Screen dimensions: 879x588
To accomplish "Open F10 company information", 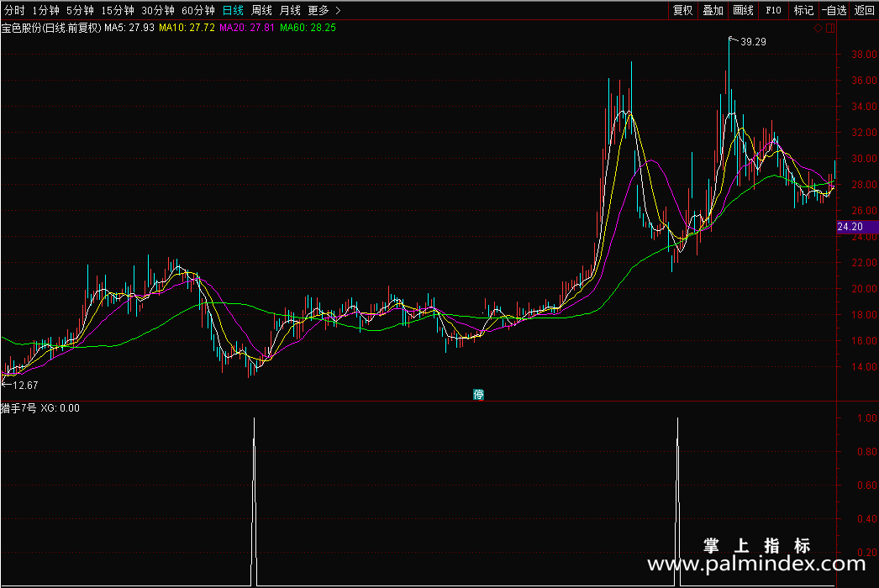I will [x=774, y=10].
